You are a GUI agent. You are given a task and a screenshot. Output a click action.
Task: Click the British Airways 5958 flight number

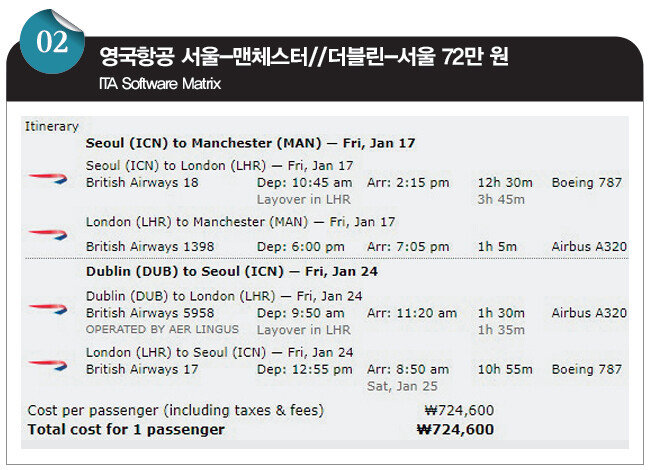coord(150,313)
